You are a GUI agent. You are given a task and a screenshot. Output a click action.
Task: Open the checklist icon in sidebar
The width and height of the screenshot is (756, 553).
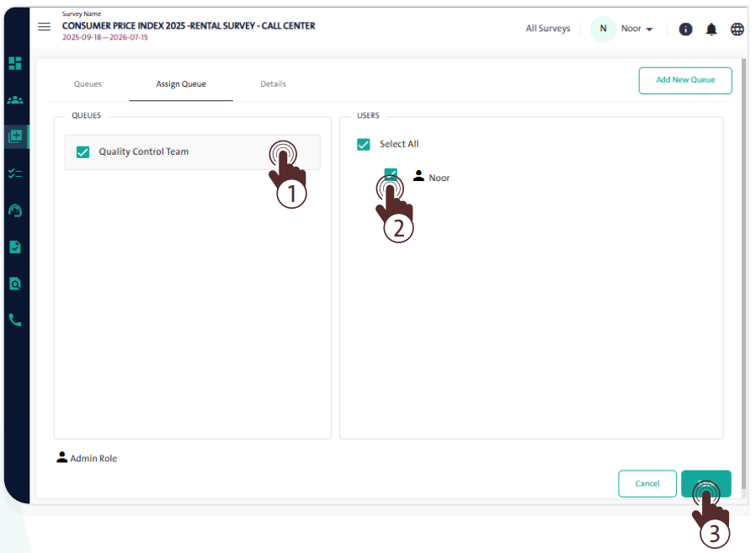(x=14, y=173)
